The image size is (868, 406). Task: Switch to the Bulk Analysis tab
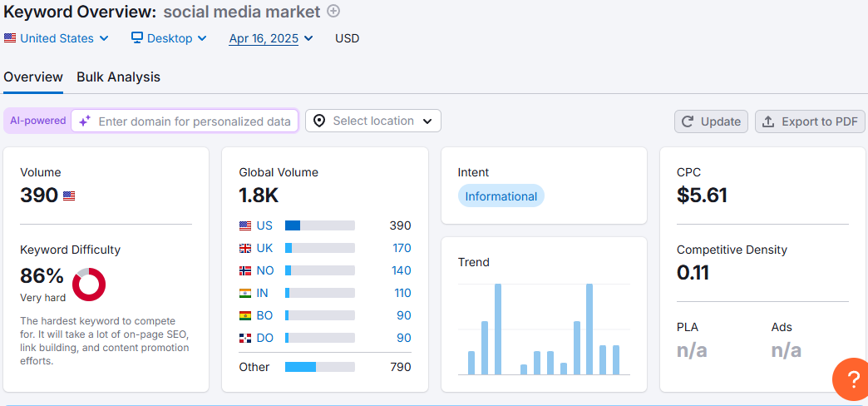(x=118, y=77)
